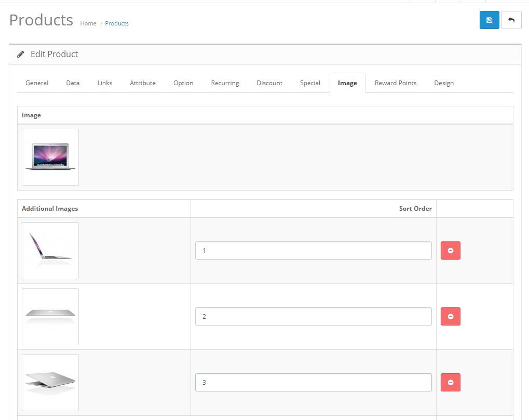Click the blue save product icon
This screenshot has height=420, width=529.
pyautogui.click(x=489, y=20)
